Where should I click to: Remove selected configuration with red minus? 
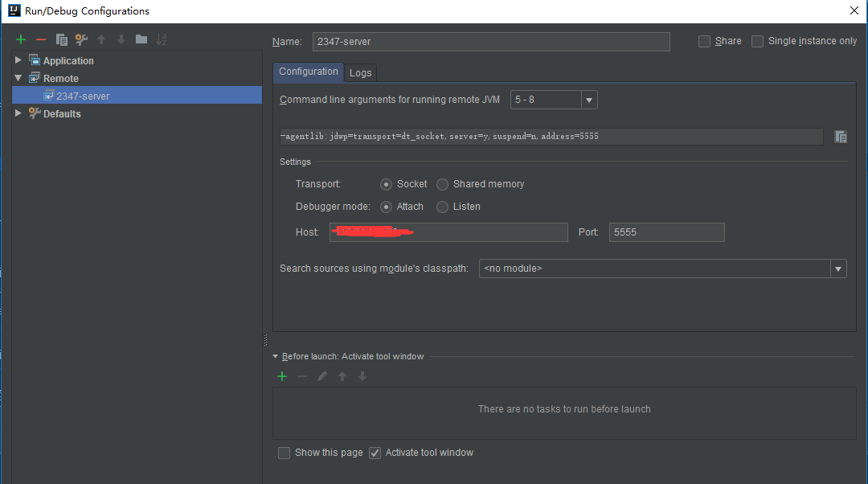tap(41, 39)
